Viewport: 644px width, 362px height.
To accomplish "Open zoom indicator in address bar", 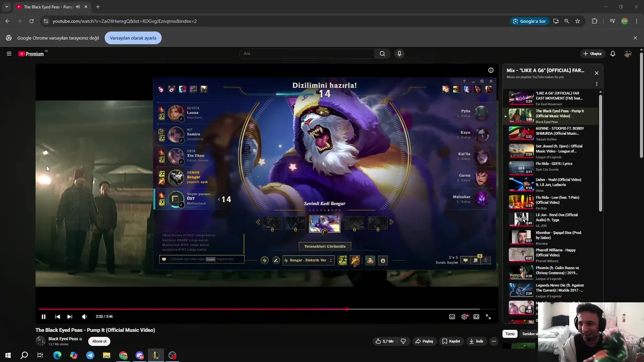I will (x=567, y=21).
